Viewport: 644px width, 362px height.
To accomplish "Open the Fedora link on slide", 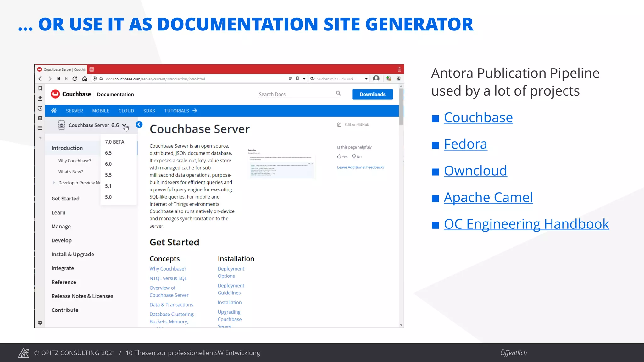I will (x=465, y=144).
